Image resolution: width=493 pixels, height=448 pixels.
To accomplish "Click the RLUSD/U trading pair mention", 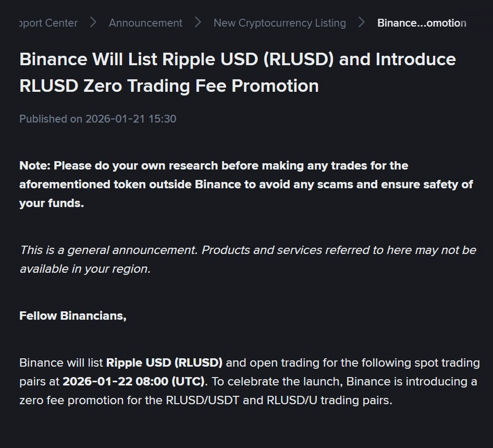I will [291, 401].
